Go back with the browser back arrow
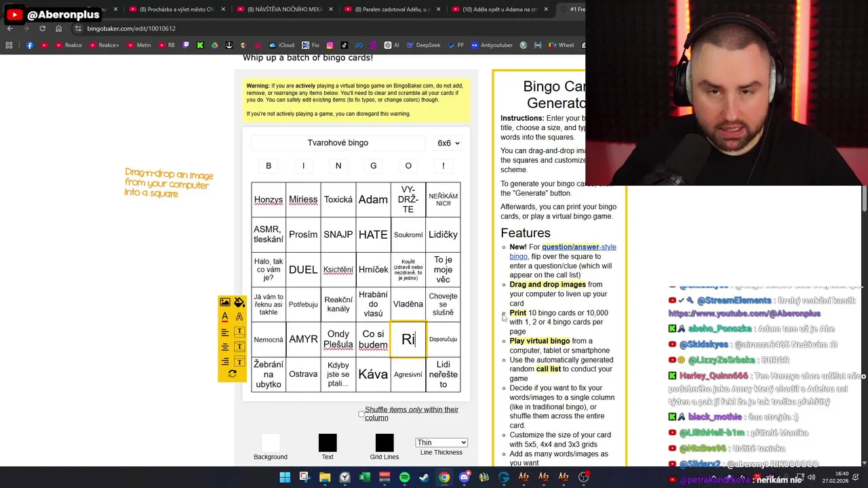Image resolution: width=868 pixels, height=488 pixels. click(10, 28)
